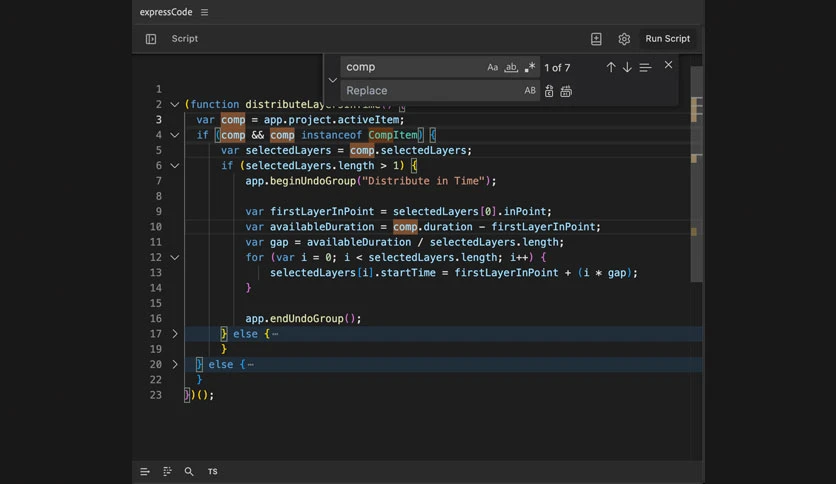Open the expressCode panel menu
The width and height of the screenshot is (836, 484).
point(204,12)
